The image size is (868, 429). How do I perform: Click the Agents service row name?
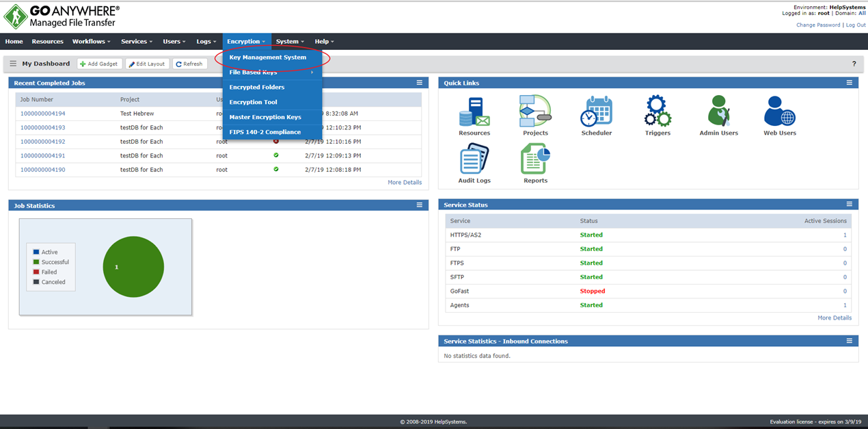point(460,305)
